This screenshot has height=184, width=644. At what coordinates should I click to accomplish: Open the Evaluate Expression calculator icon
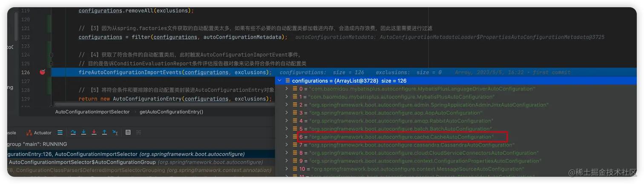[128, 133]
